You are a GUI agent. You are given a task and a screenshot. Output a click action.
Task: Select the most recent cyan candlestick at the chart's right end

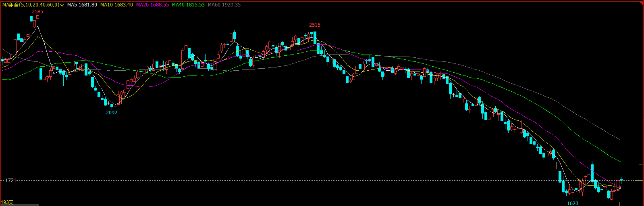(621, 180)
